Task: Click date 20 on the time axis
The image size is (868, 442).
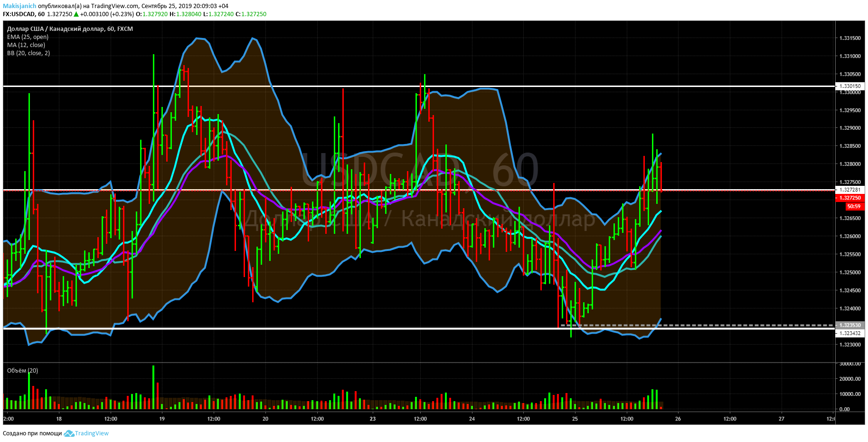Action: click(265, 419)
